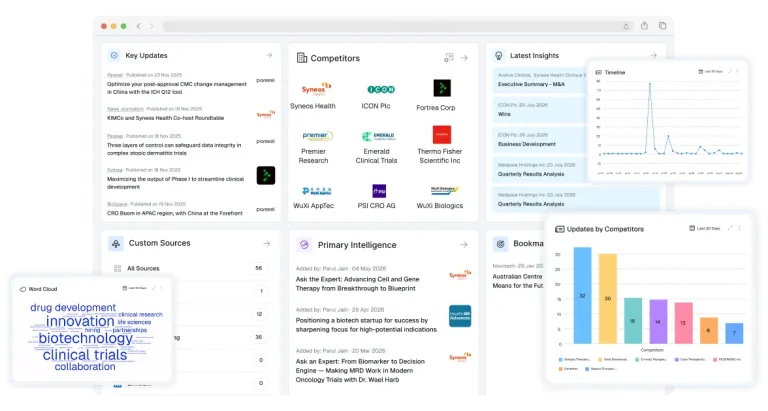The height and width of the screenshot is (411, 768).
Task: Open Word Cloud options menu
Action: coord(161,288)
